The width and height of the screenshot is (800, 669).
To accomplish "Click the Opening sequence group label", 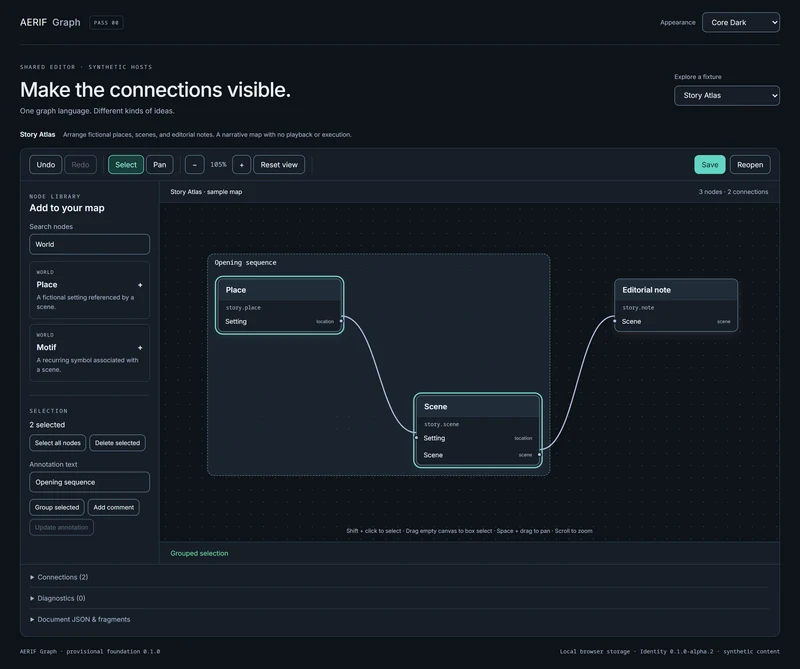I will pyautogui.click(x=245, y=263).
